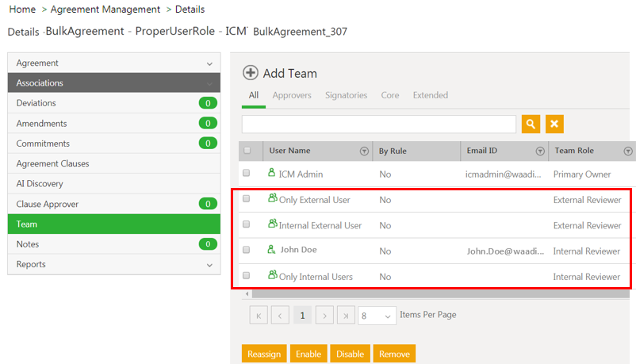
Task: Switch to the Approvers tab
Action: (x=292, y=95)
